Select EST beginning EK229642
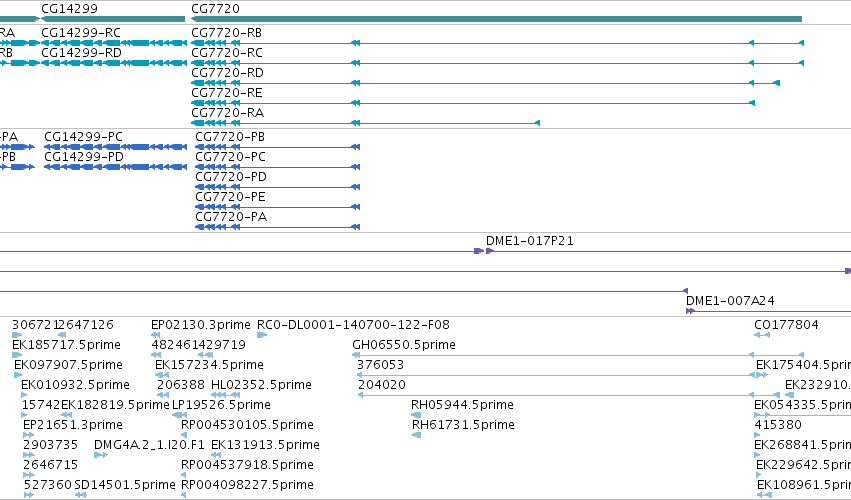Image resolution: width=851 pixels, height=500 pixels. click(803, 466)
